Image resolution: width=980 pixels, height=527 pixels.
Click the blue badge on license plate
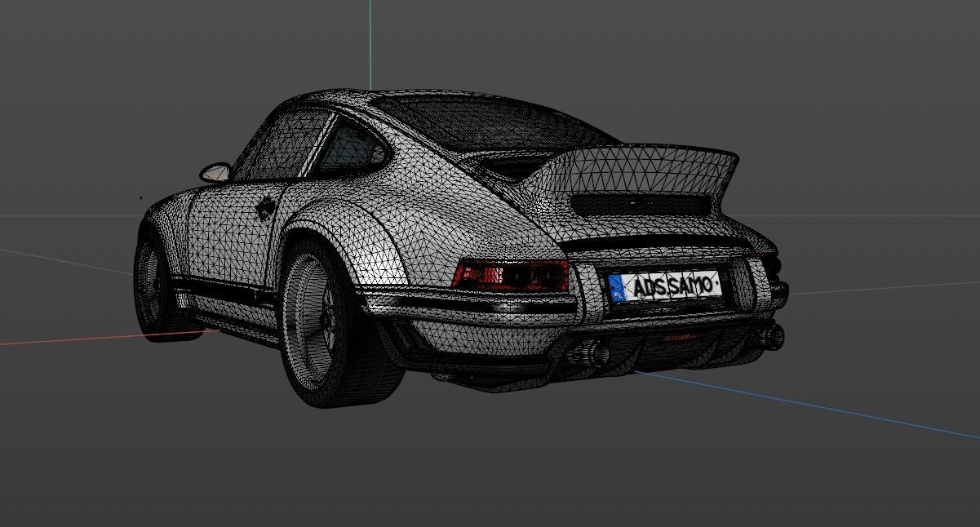click(616, 289)
